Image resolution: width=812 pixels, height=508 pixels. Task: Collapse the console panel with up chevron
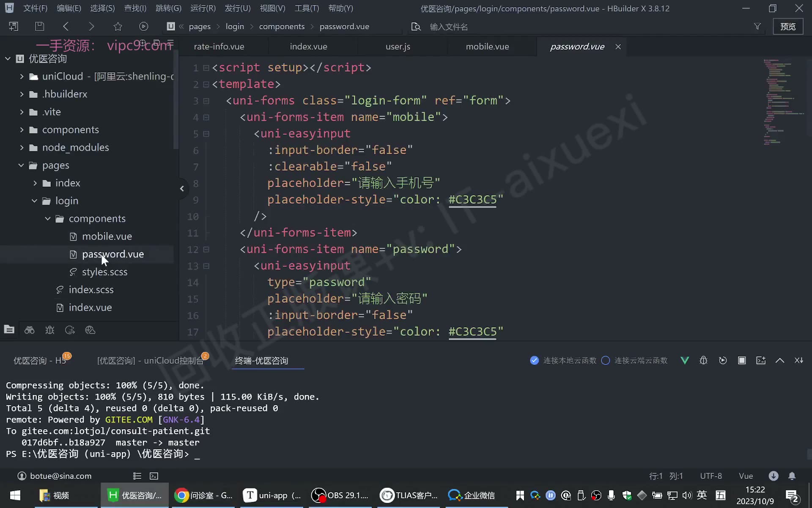click(780, 360)
